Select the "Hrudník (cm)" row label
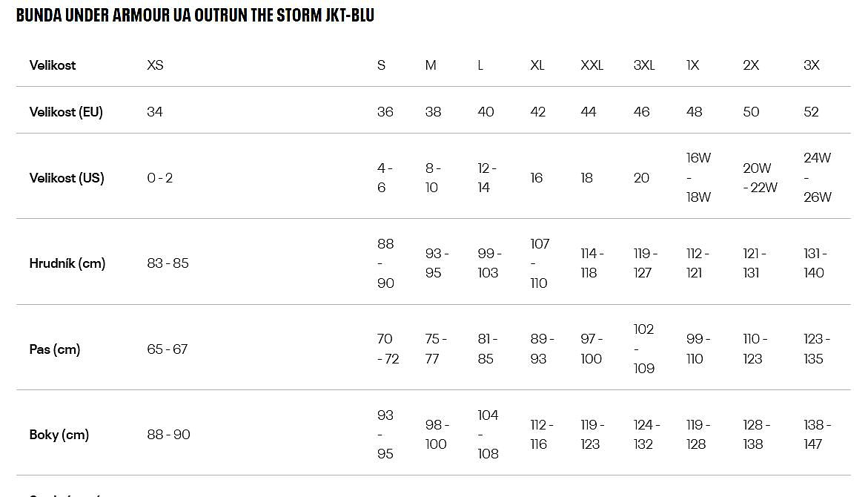This screenshot has width=868, height=497. click(67, 263)
